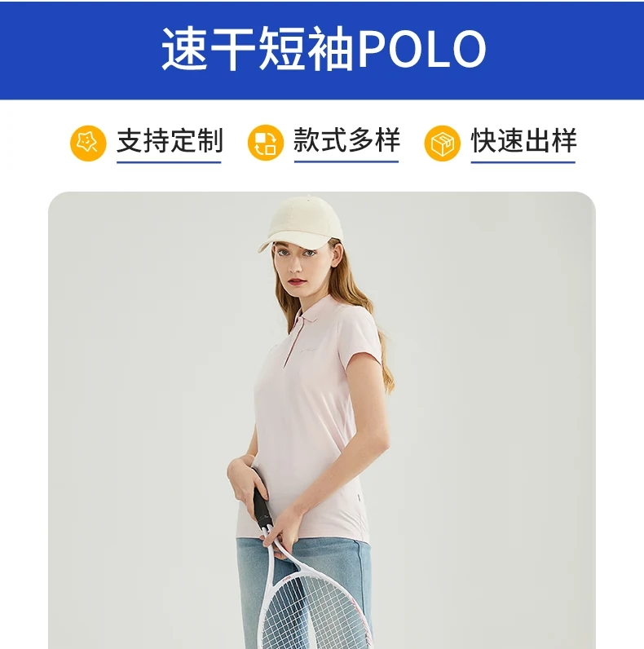Image resolution: width=644 pixels, height=649 pixels.
Task: Click the word POLO in the title
Action: [421, 49]
